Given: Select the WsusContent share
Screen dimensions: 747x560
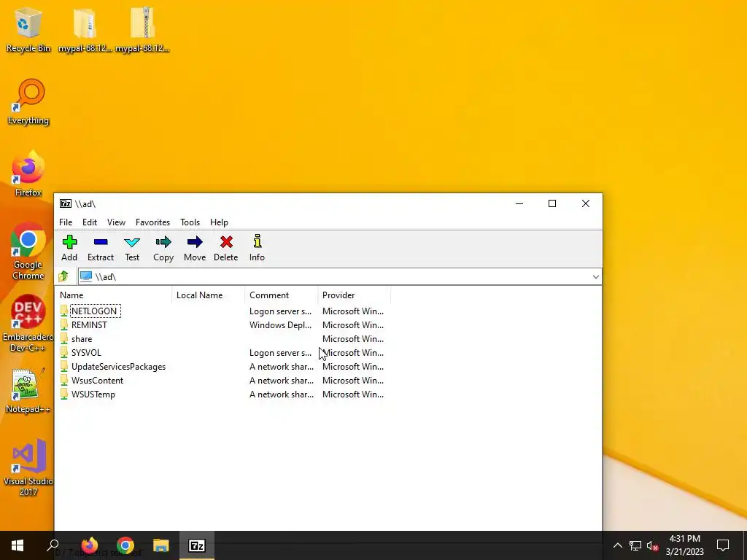Looking at the screenshot, I should pos(97,381).
